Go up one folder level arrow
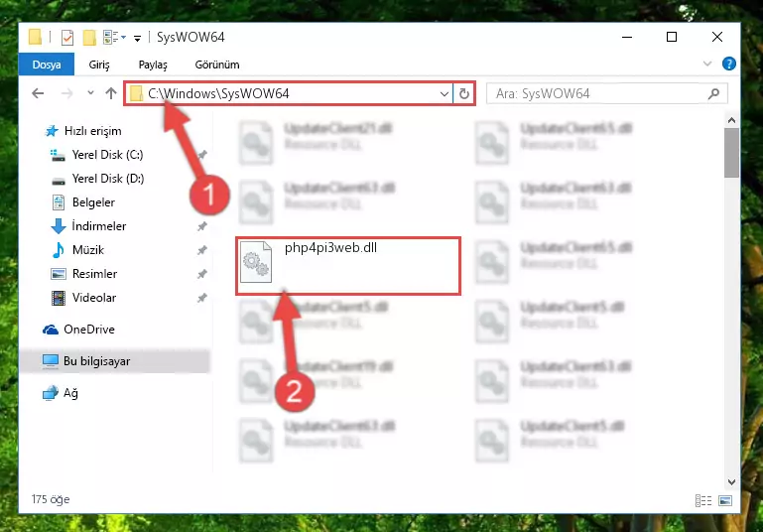Image resolution: width=763 pixels, height=532 pixels. 111,93
